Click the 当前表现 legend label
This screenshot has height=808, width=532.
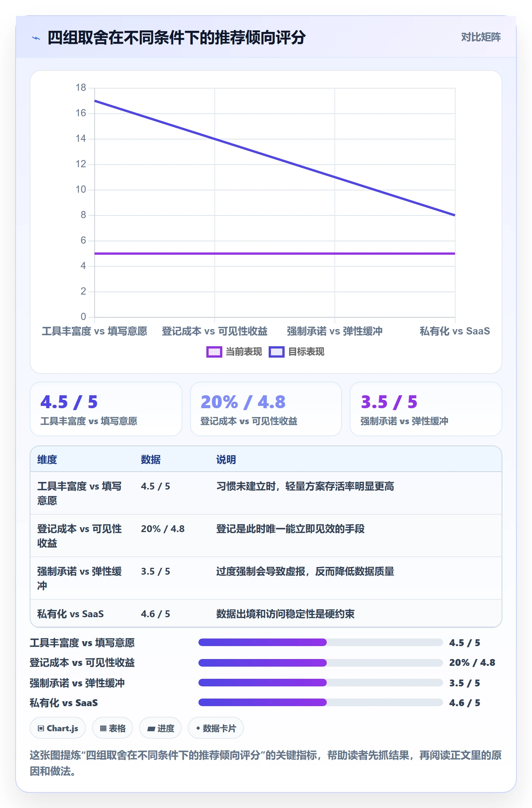(244, 352)
